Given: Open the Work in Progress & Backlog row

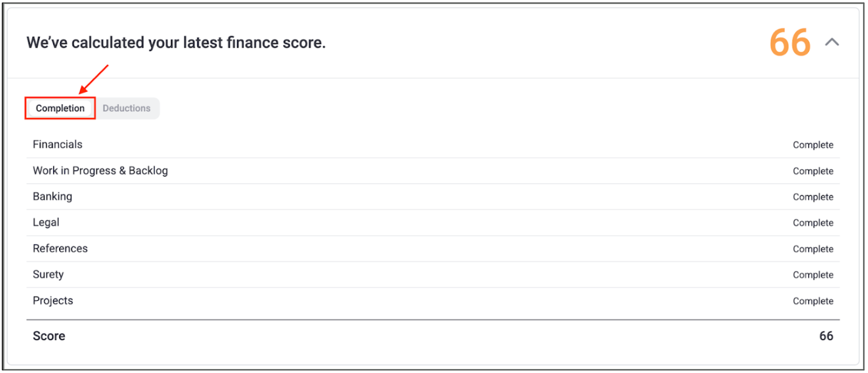Looking at the screenshot, I should click(x=100, y=170).
